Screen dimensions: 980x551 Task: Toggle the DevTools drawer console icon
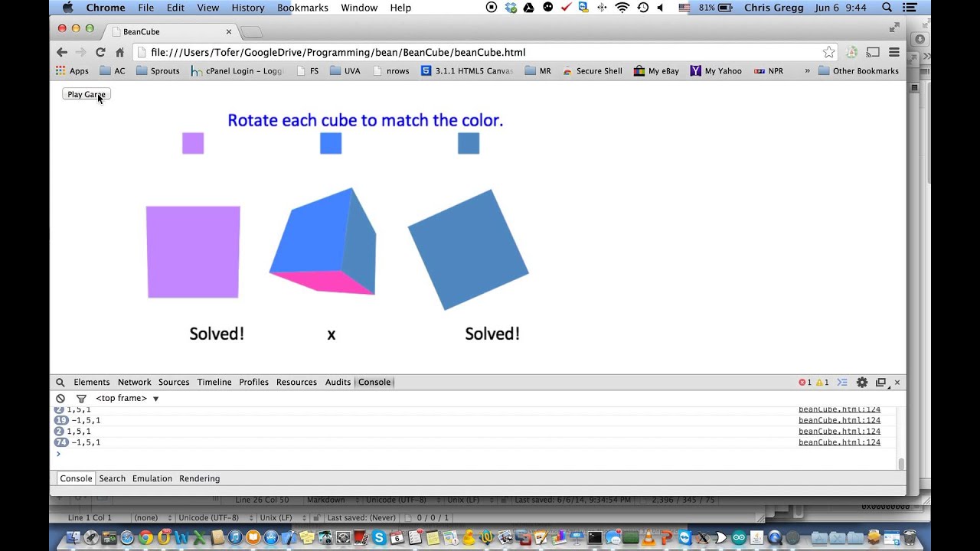coord(842,382)
